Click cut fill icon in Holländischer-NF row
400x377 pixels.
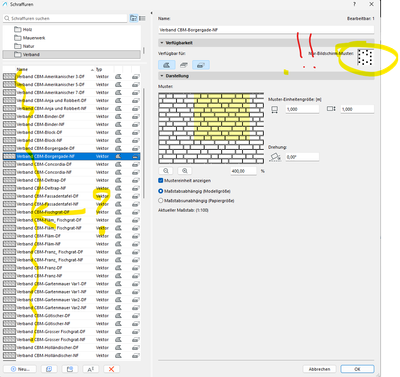coord(135,356)
